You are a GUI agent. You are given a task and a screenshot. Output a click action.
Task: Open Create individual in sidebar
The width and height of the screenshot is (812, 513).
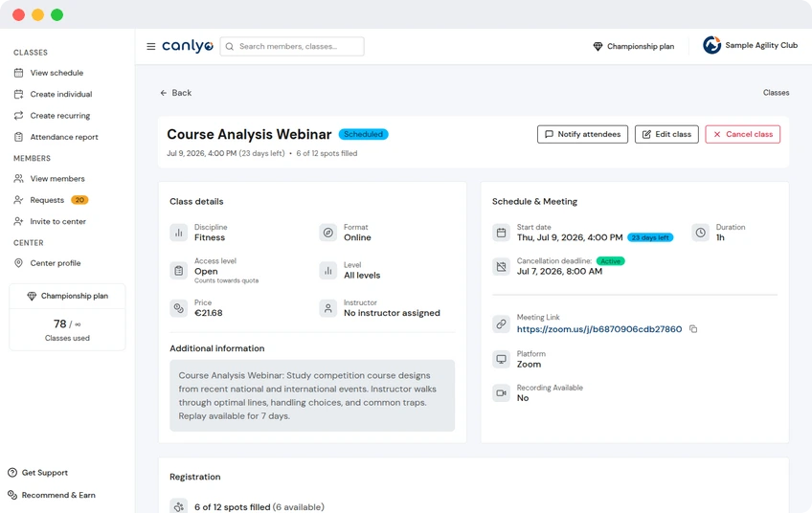(x=61, y=94)
